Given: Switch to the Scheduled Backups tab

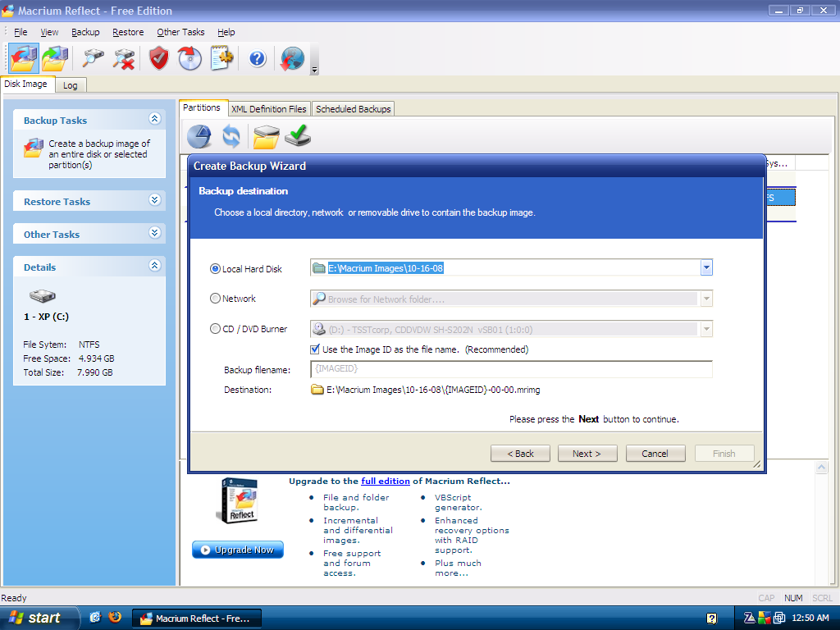Looking at the screenshot, I should (x=353, y=109).
